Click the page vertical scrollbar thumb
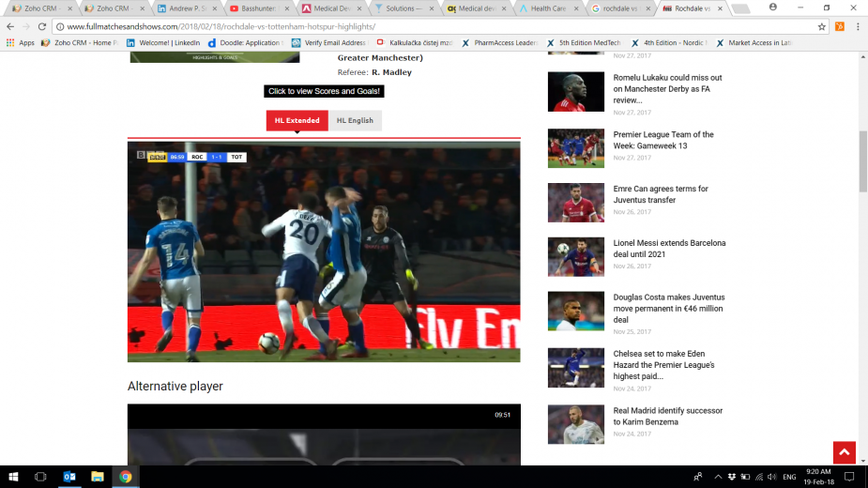This screenshot has height=488, width=868. click(x=862, y=160)
